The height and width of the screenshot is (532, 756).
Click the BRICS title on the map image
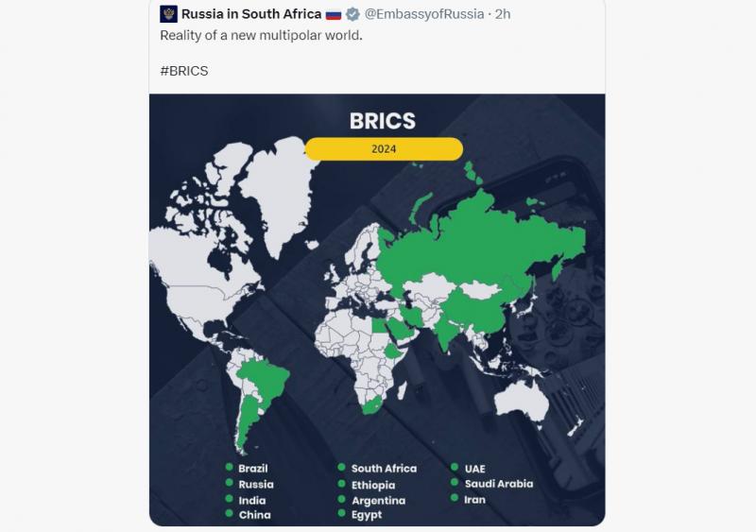pos(383,121)
